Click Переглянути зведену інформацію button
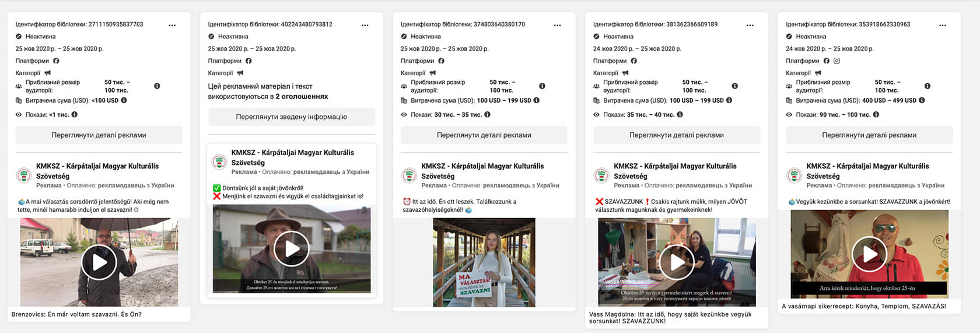Image resolution: width=980 pixels, height=333 pixels. [291, 117]
